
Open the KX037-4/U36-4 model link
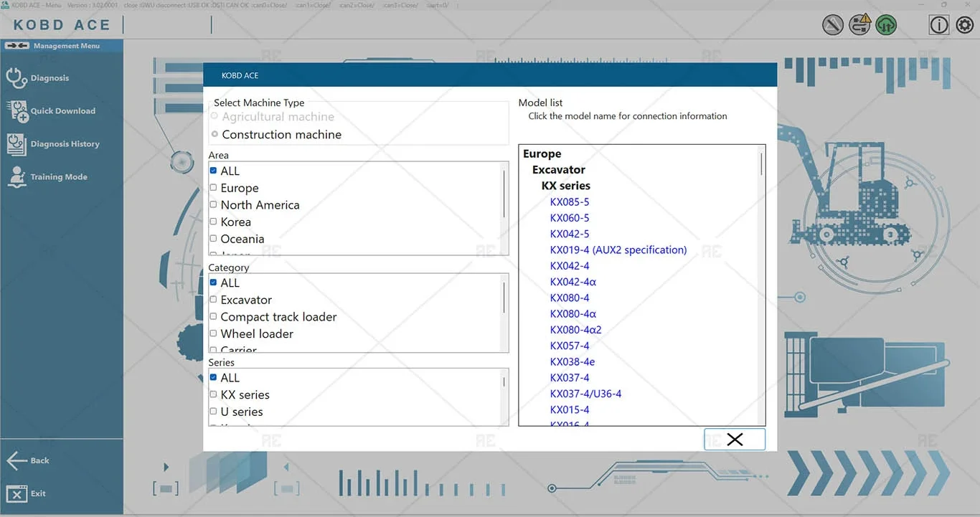click(585, 394)
